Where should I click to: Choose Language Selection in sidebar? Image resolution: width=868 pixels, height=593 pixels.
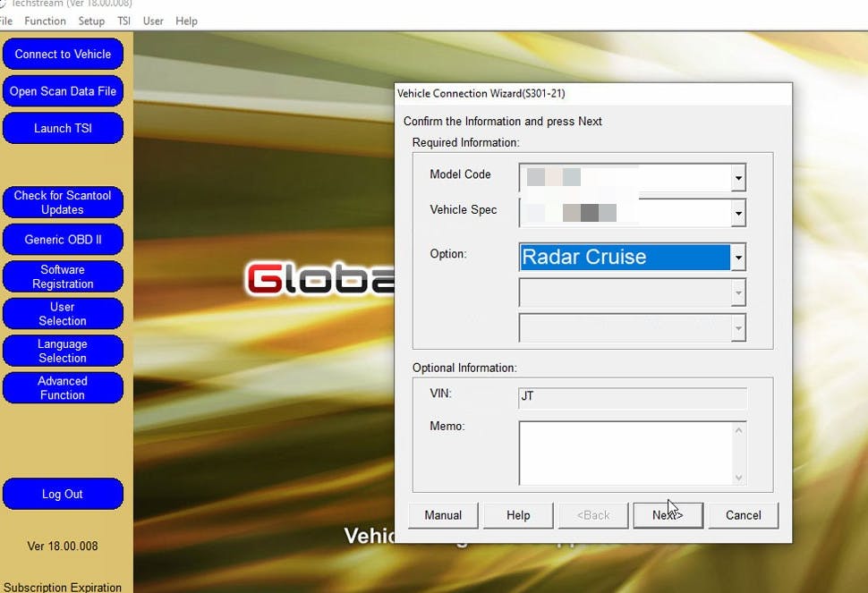point(63,351)
